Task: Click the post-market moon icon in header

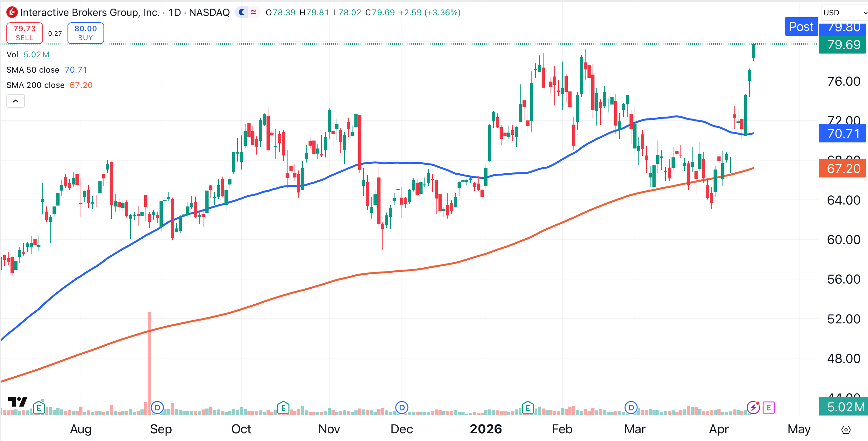Action: (242, 12)
